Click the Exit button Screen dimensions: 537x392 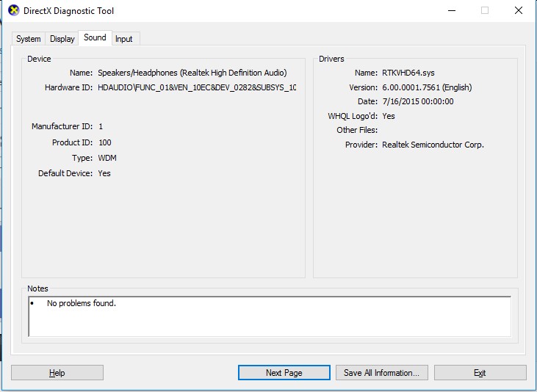[480, 372]
